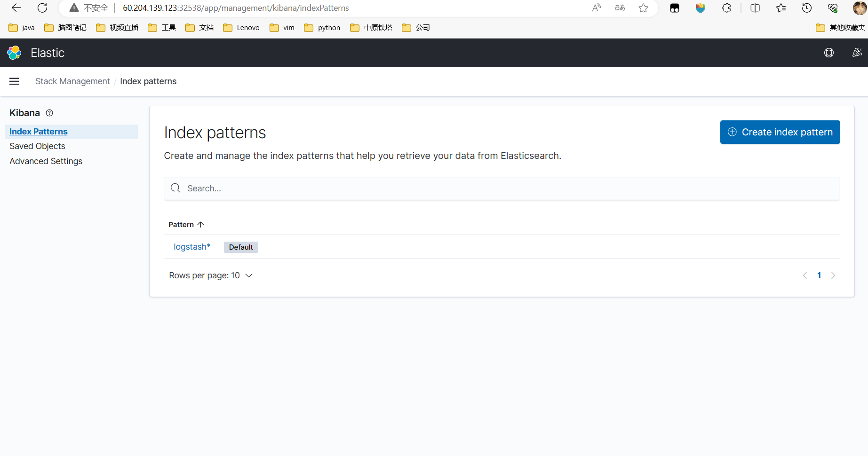Viewport: 868px width, 456px height.
Task: Click the Default badge next to logstash*
Action: [241, 247]
